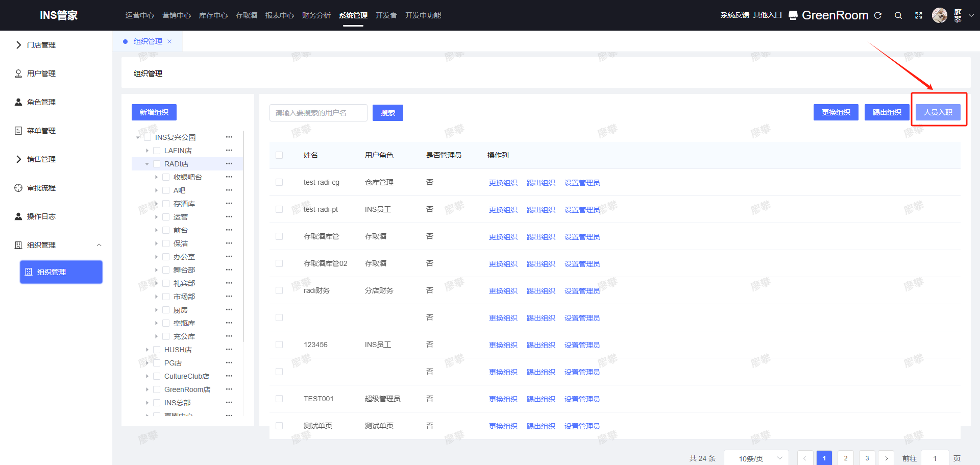Viewport: 980px width, 465px height.
Task: Check the test-radi-pt row checkbox
Action: tap(279, 209)
